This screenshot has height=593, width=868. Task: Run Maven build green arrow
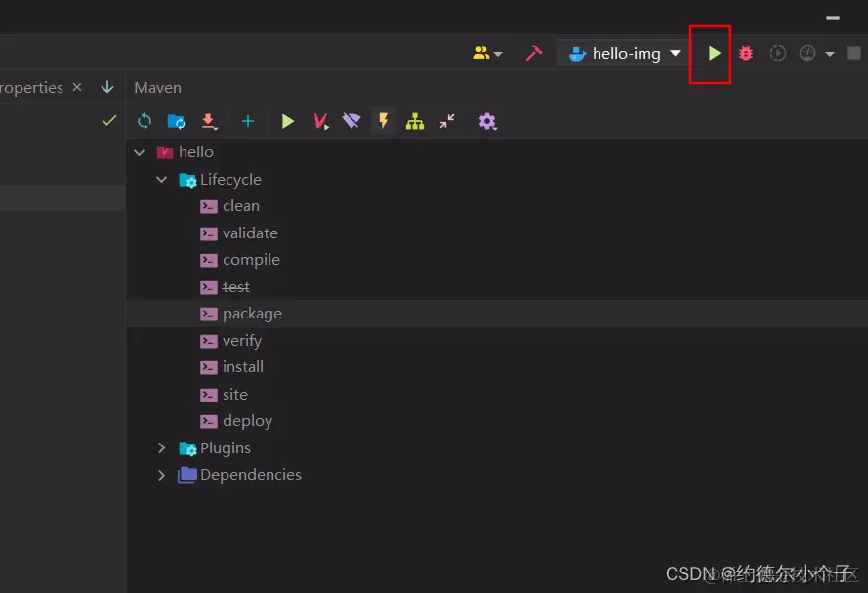[x=287, y=121]
